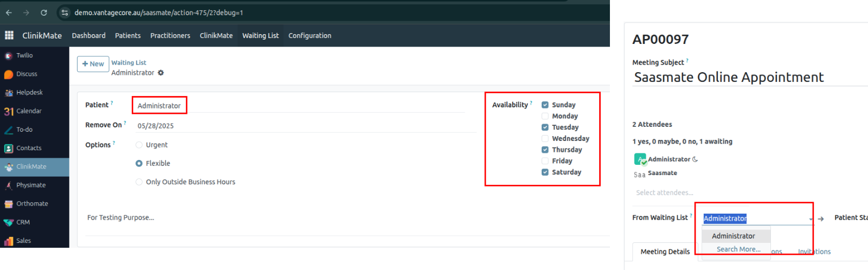Screen dimensions: 868x270
Task: Open the Twilio app icon
Action: [x=9, y=56]
